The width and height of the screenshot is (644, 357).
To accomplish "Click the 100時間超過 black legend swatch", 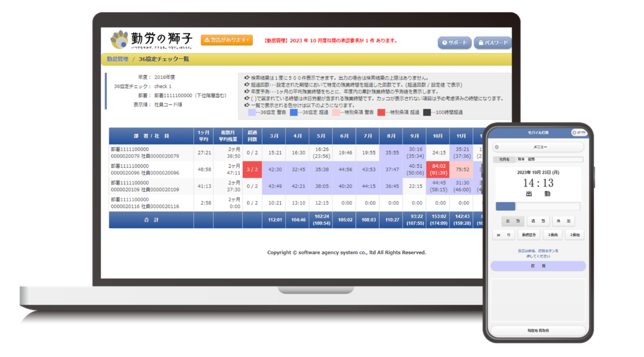I will (x=427, y=112).
